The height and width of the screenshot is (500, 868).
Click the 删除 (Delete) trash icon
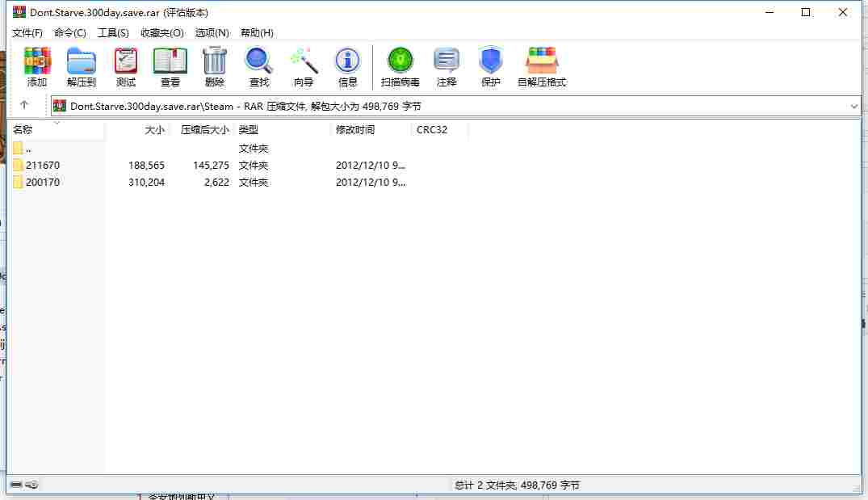pyautogui.click(x=215, y=61)
